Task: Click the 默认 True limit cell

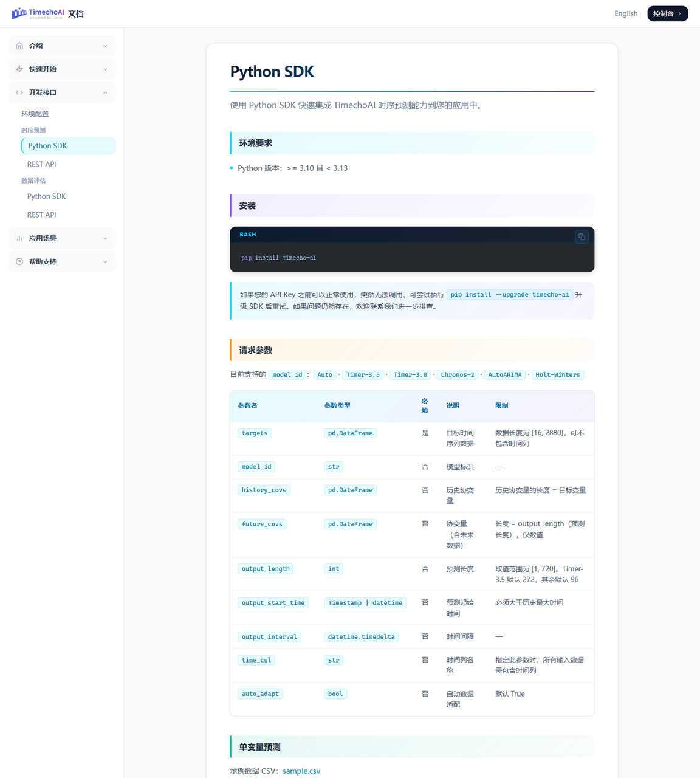Action: pos(510,694)
